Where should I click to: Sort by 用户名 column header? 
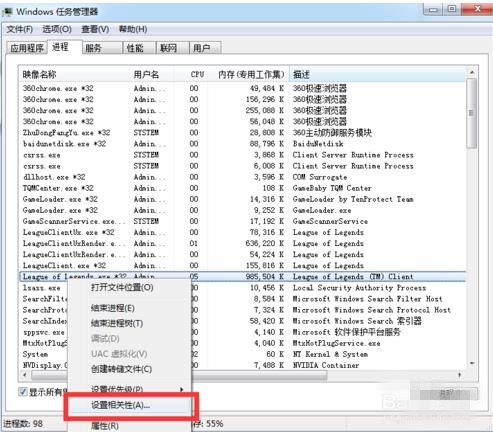pyautogui.click(x=152, y=74)
